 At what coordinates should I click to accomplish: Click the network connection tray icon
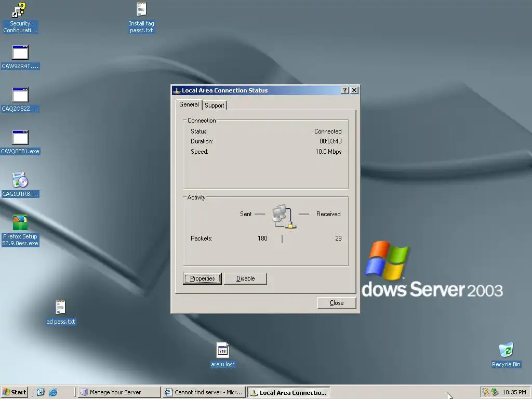point(495,392)
